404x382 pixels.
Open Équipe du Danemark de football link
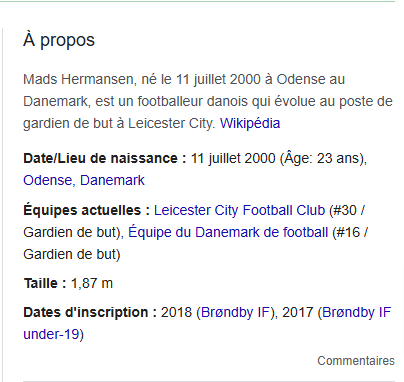click(x=228, y=232)
